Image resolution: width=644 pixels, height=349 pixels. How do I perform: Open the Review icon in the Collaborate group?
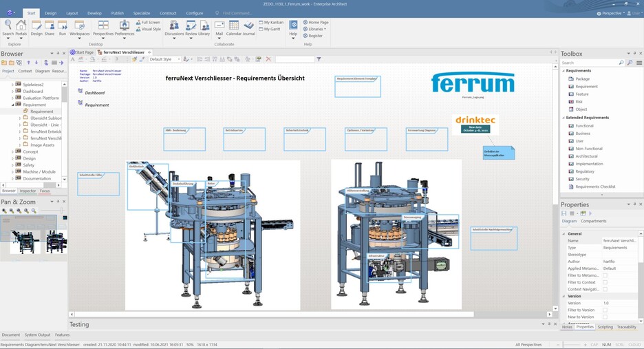[191, 28]
